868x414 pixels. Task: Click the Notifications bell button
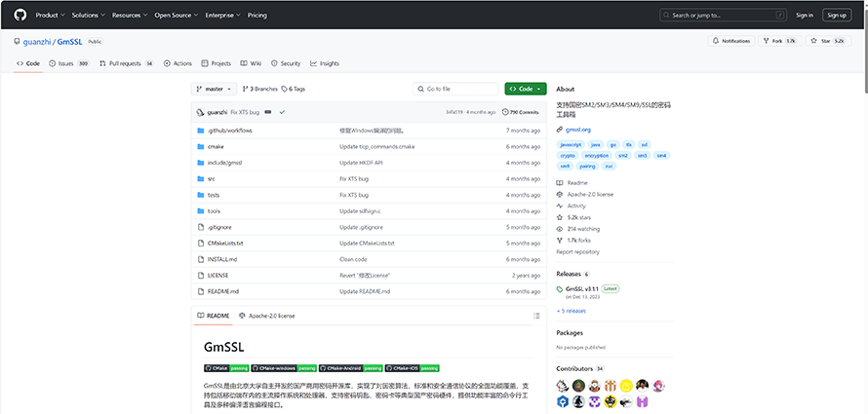731,41
